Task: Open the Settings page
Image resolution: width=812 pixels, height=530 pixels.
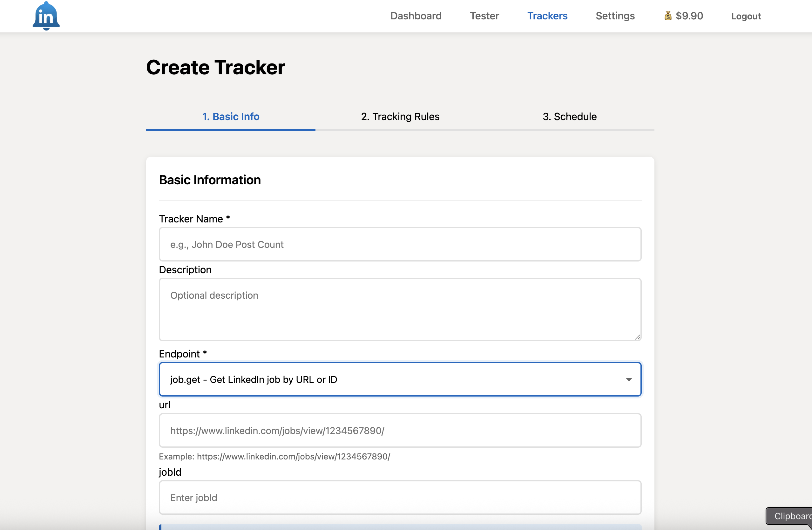Action: click(x=615, y=16)
